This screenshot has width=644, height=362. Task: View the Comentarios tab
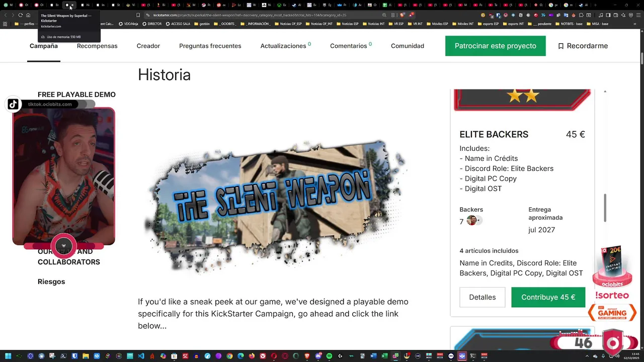coord(351,46)
